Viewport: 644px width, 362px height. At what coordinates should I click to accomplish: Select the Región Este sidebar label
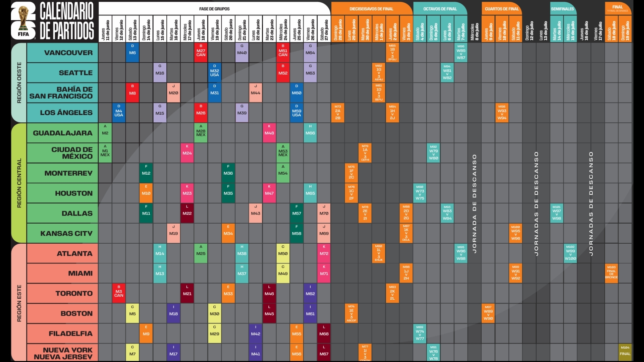(19, 303)
